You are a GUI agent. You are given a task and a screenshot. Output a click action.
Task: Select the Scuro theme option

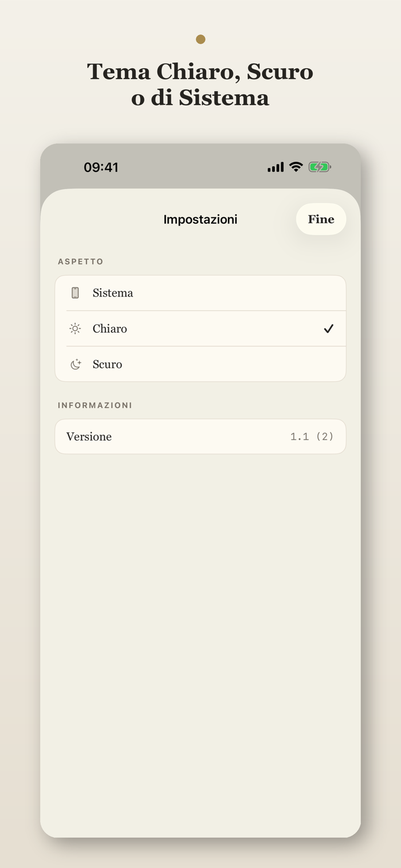click(200, 364)
